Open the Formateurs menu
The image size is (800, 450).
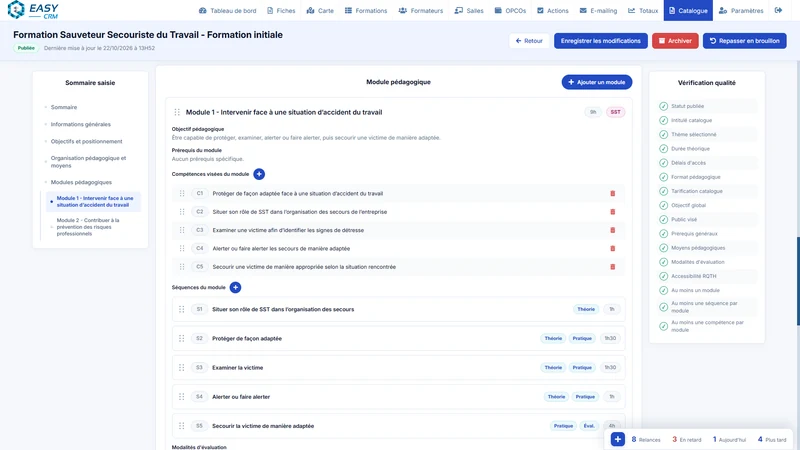420,10
